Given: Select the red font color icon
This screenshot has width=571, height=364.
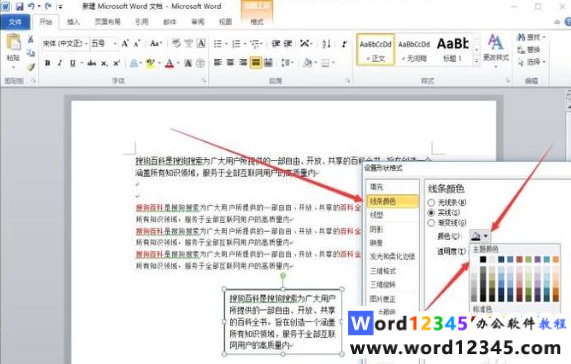Looking at the screenshot, I should (x=169, y=63).
